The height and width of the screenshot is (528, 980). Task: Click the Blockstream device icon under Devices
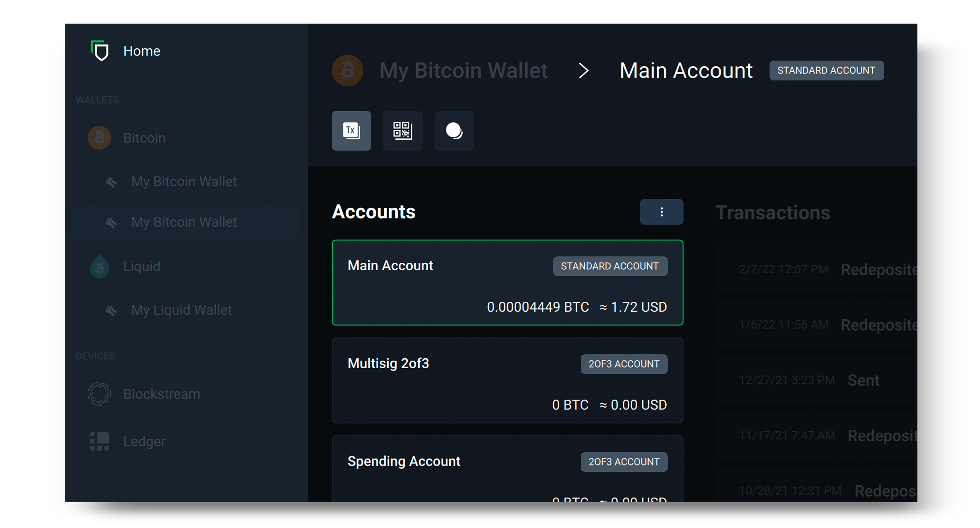pyautogui.click(x=99, y=394)
